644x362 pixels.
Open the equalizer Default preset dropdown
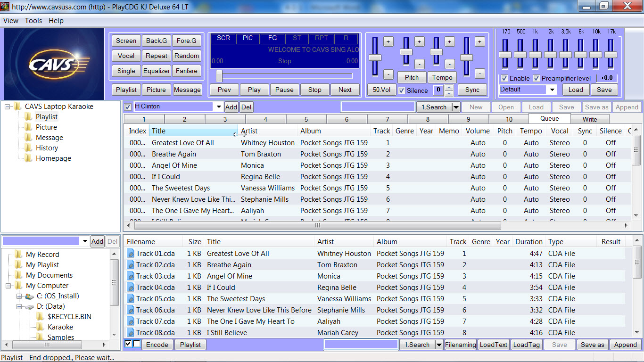click(552, 90)
